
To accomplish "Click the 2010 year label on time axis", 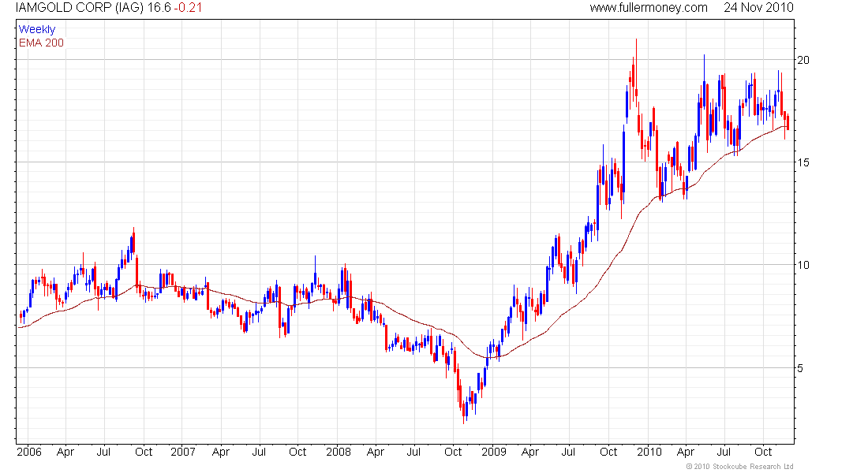I will point(649,452).
